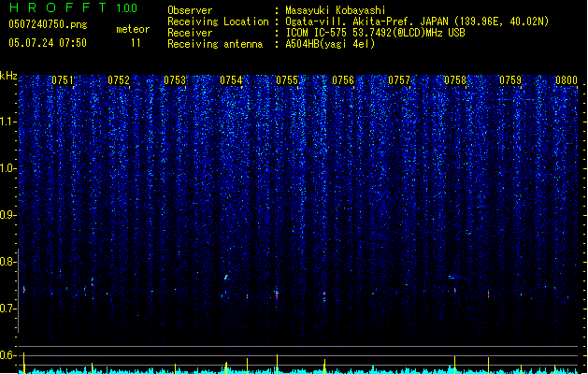The width and height of the screenshot is (588, 374).
Task: Select the filename 0507240750.png
Action: point(48,24)
